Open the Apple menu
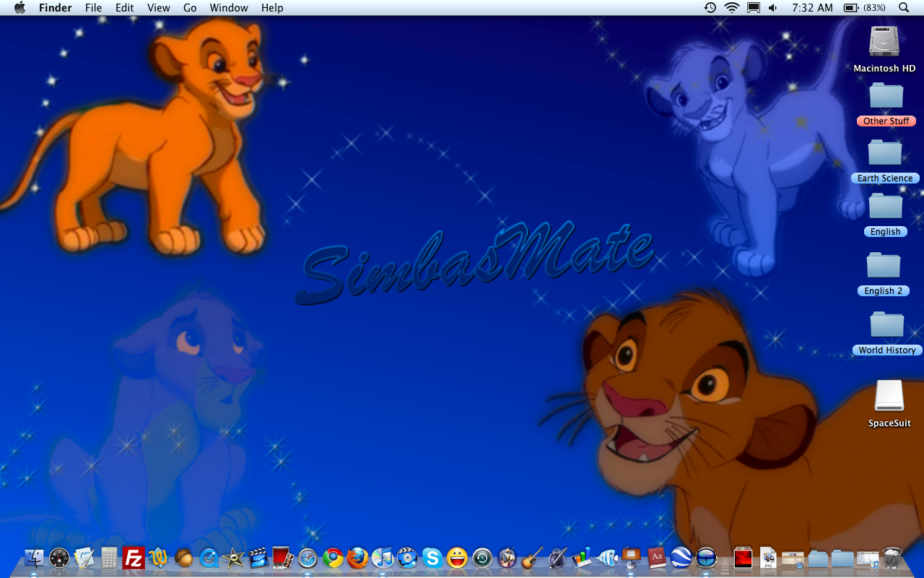This screenshot has width=924, height=578. click(19, 8)
